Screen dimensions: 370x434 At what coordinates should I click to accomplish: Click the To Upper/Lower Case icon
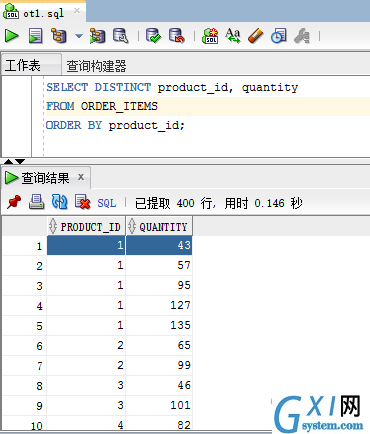[233, 36]
